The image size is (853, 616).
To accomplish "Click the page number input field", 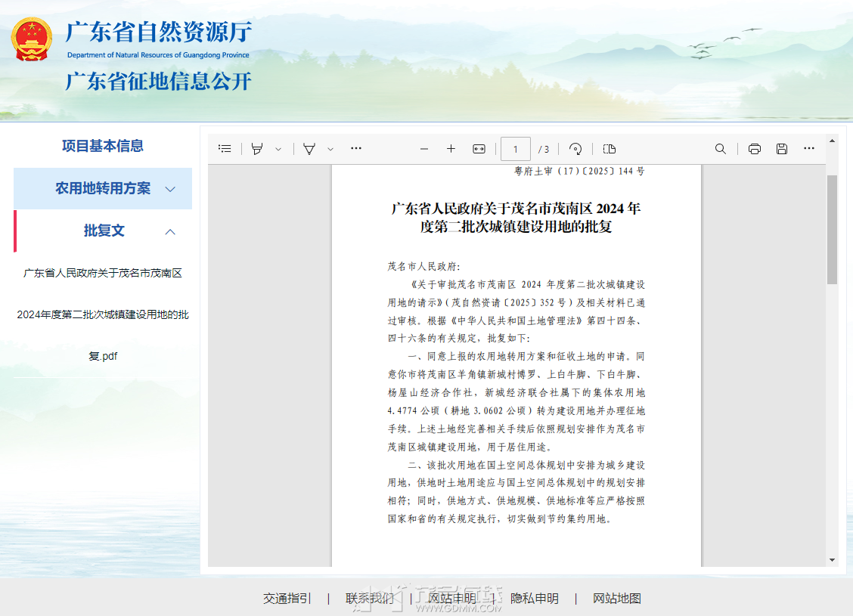I will coord(516,149).
